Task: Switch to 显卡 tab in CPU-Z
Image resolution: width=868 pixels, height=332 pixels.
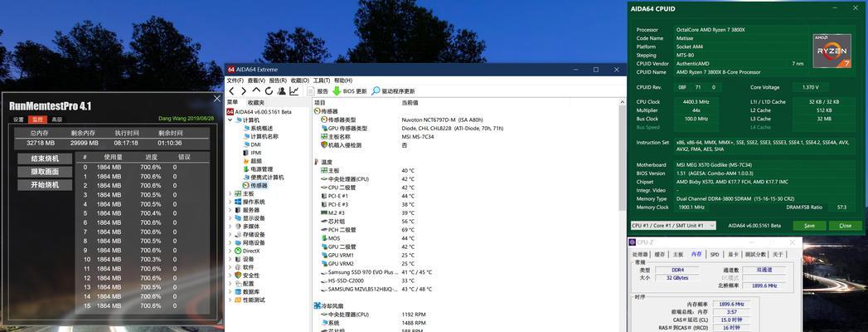Action: [x=732, y=255]
